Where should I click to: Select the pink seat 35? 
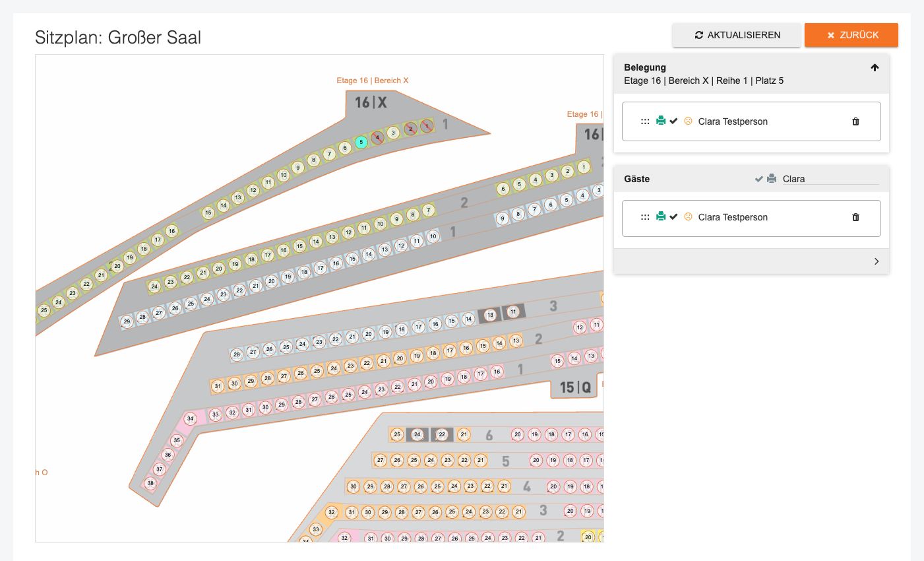[x=177, y=440]
